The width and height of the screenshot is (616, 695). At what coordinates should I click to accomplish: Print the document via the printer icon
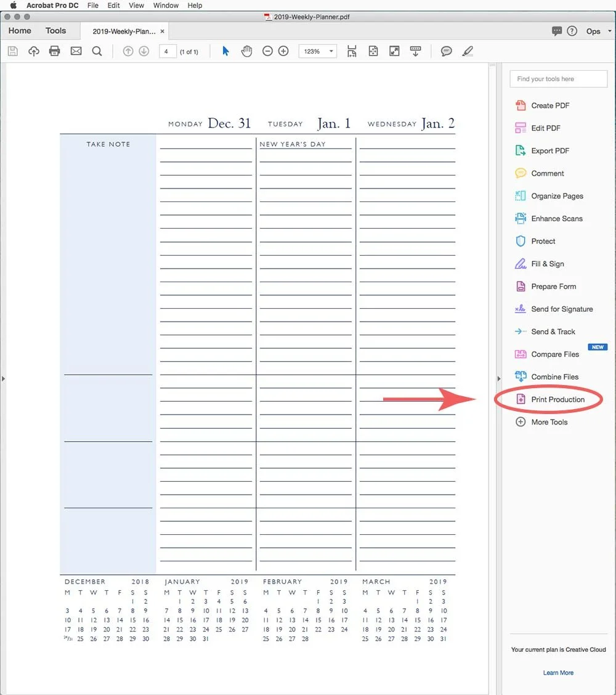(54, 51)
